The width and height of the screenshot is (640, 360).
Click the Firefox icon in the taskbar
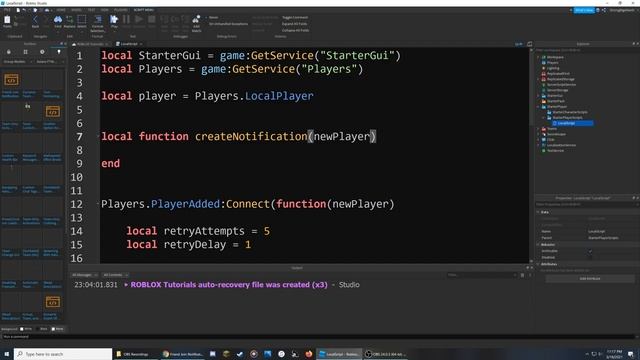(309, 354)
